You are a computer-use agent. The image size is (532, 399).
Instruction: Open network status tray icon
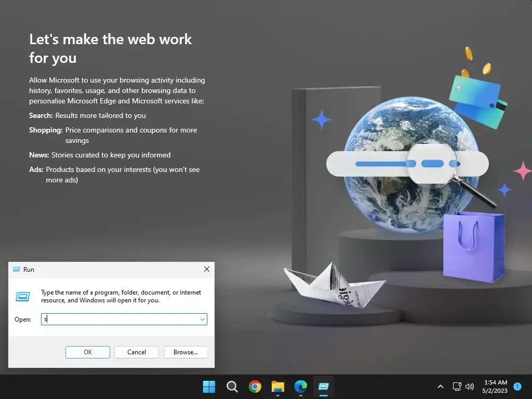click(457, 387)
